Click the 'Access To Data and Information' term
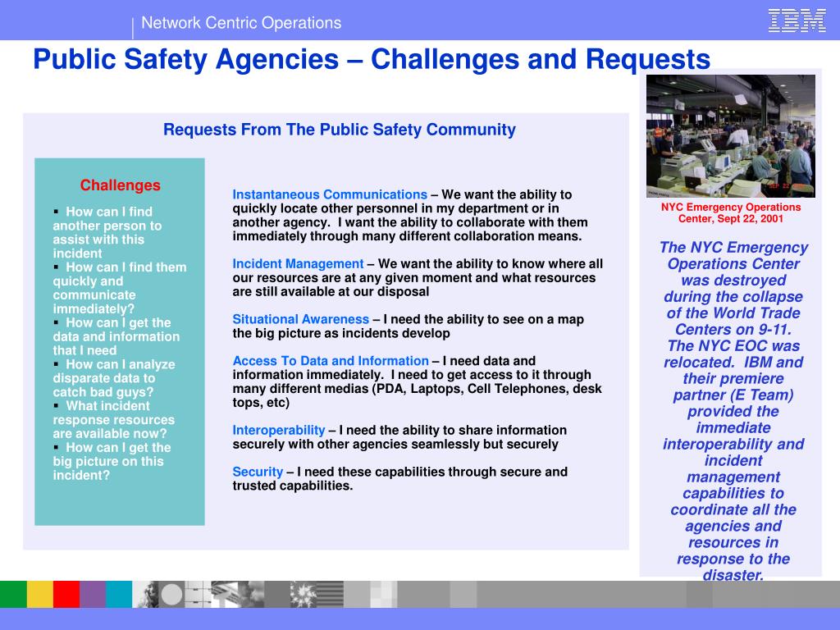This screenshot has width=840, height=630. (331, 361)
